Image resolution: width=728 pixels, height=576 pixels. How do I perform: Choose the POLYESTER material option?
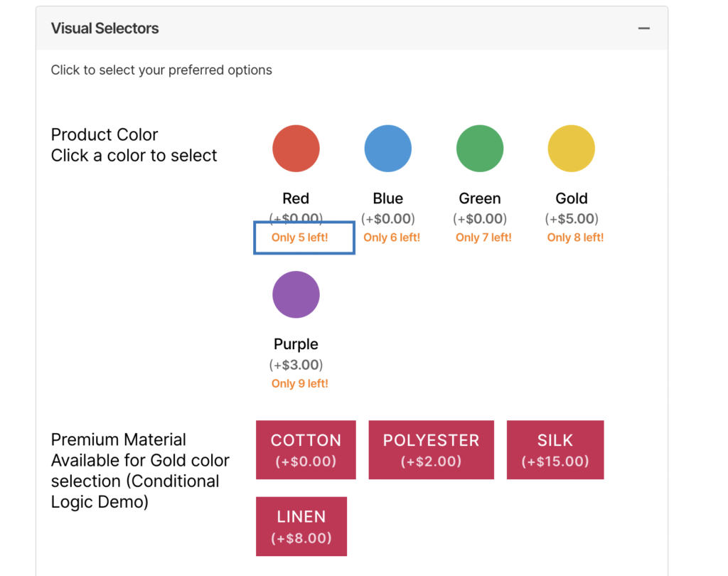coord(431,450)
